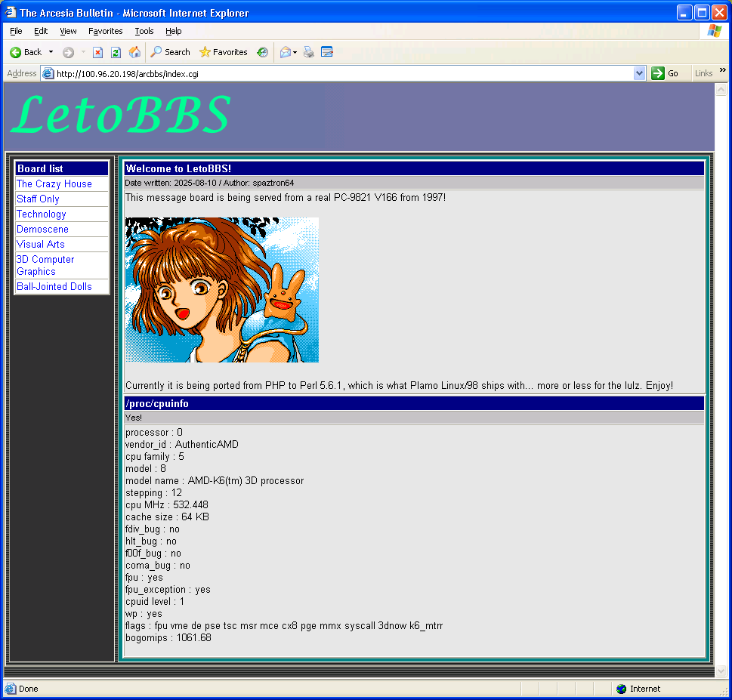Viewport: 732px width, 700px height.
Task: Open the Back history dropdown arrow
Action: click(51, 52)
